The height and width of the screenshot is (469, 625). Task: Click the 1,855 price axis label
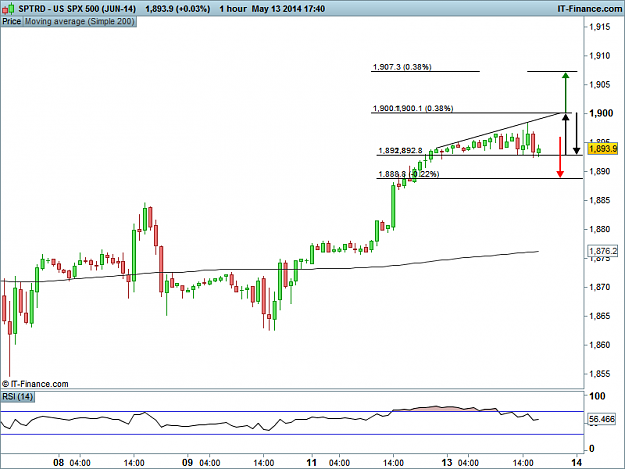coord(599,374)
